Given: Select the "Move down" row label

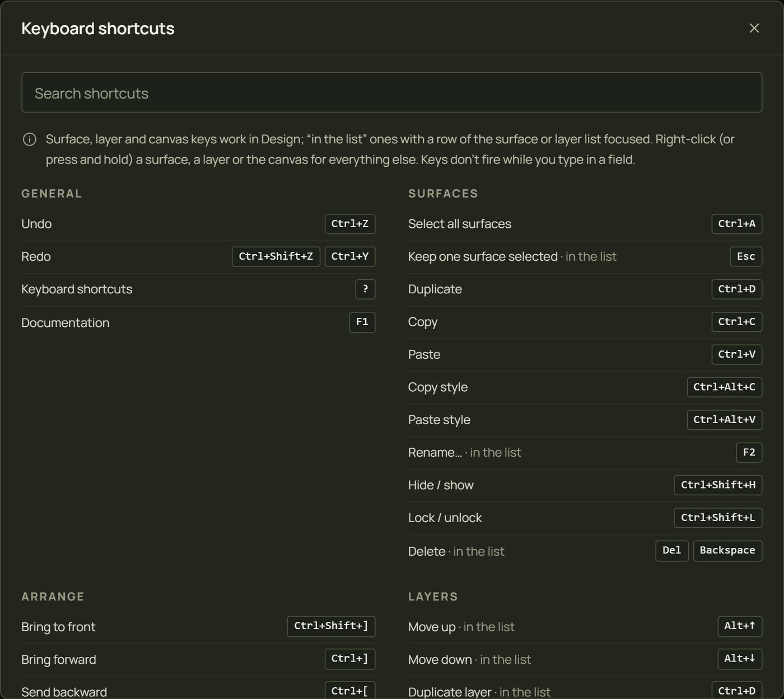Looking at the screenshot, I should [x=440, y=659].
